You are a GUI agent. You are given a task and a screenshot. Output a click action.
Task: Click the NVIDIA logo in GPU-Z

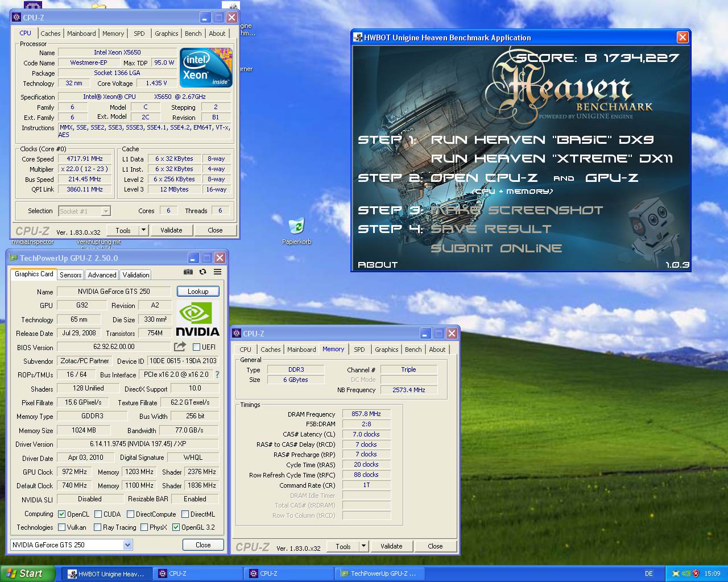(197, 319)
